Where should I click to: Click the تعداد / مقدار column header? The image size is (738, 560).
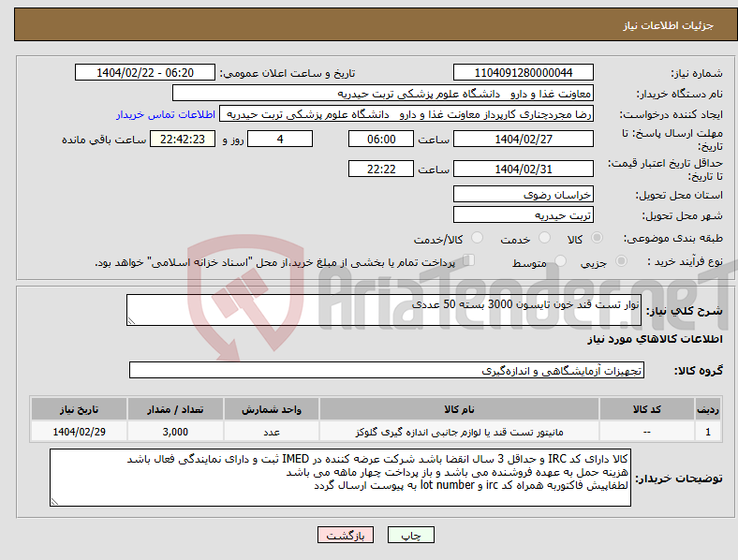[x=175, y=409]
